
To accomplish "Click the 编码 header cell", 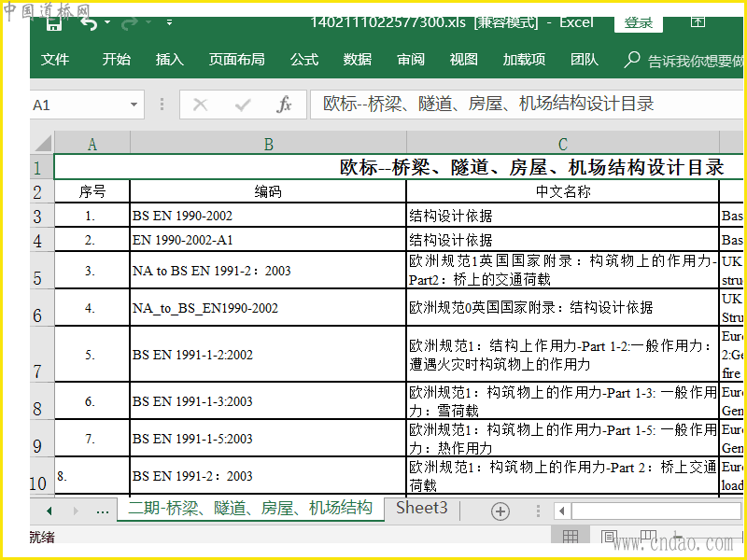I will (x=268, y=191).
